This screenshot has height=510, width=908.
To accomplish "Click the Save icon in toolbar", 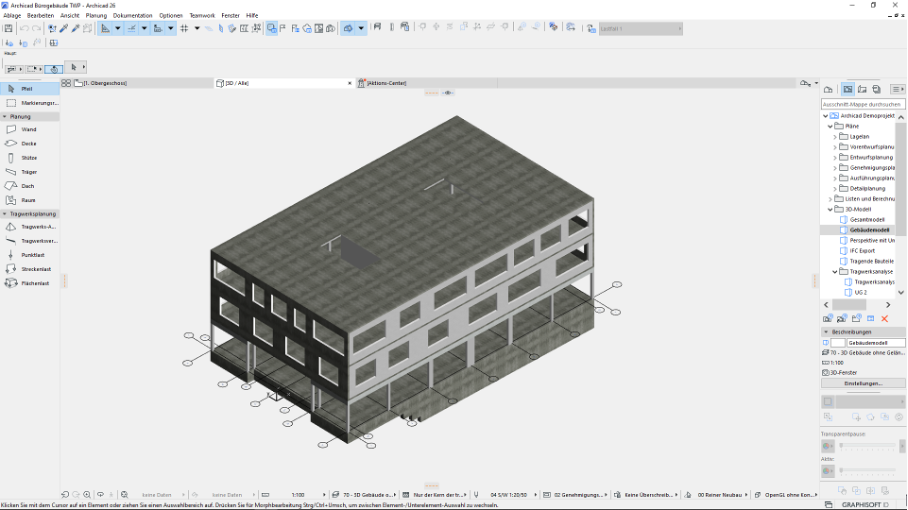I will 9,28.
